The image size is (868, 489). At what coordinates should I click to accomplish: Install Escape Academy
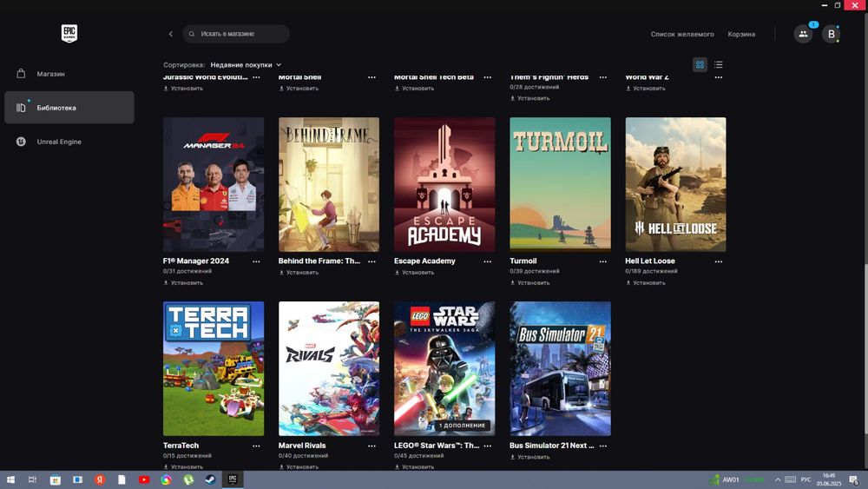pos(415,273)
